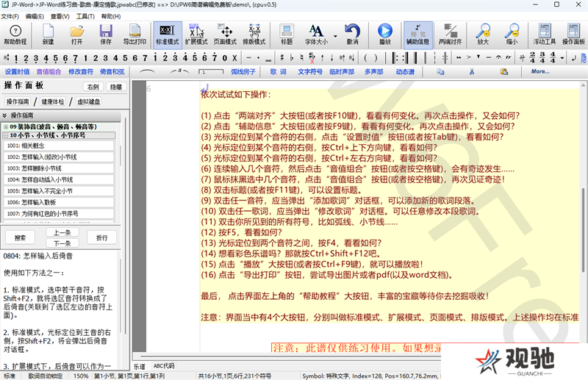Image resolution: width=588 pixels, height=380 pixels.
Task: Insert the trill tr ornament
Action: pos(509,57)
